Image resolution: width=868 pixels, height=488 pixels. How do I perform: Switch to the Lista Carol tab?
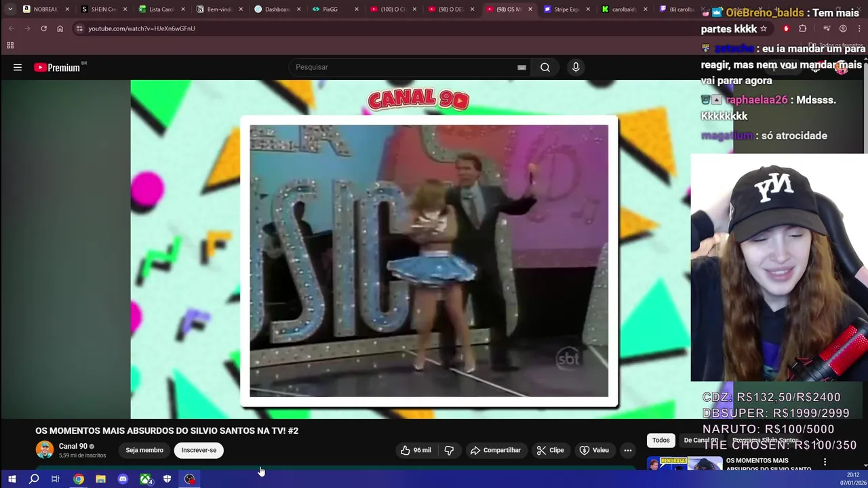click(161, 9)
